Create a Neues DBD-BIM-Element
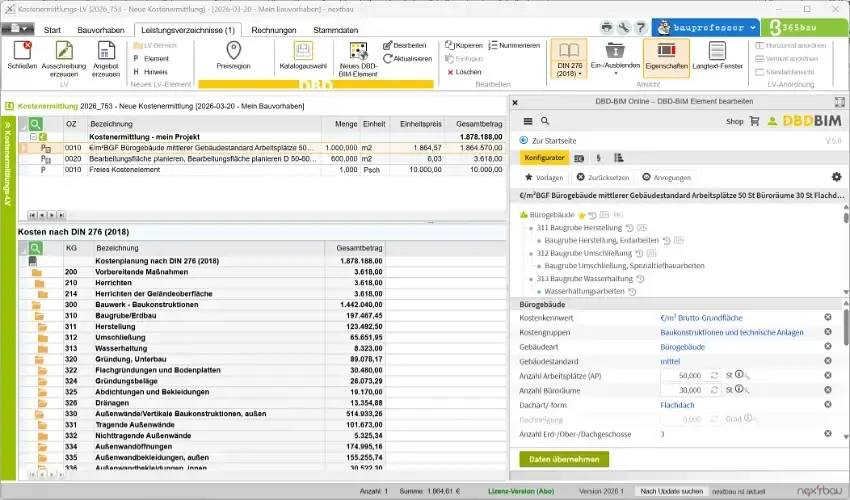This screenshot has width=850, height=500. pyautogui.click(x=358, y=59)
